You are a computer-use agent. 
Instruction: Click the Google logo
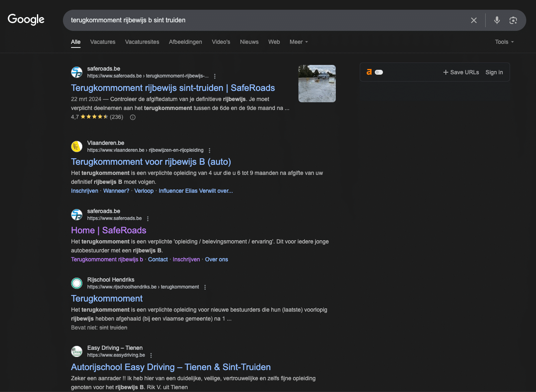(x=26, y=19)
